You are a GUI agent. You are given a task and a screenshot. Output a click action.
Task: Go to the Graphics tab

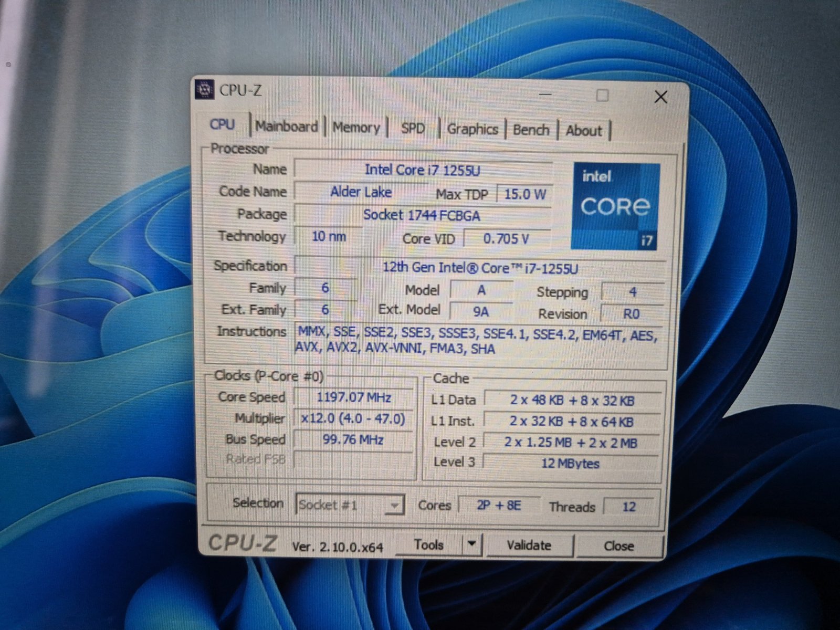click(472, 129)
